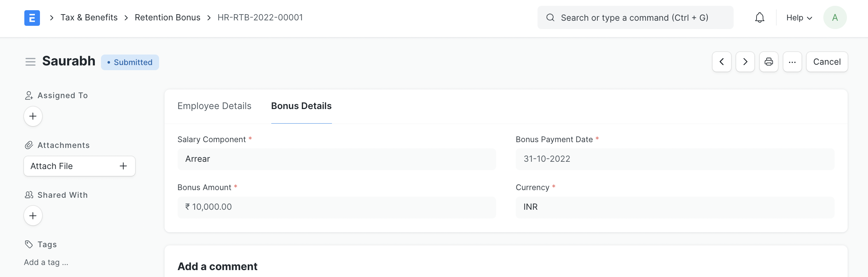Click the Attachments paperclip icon

[29, 145]
